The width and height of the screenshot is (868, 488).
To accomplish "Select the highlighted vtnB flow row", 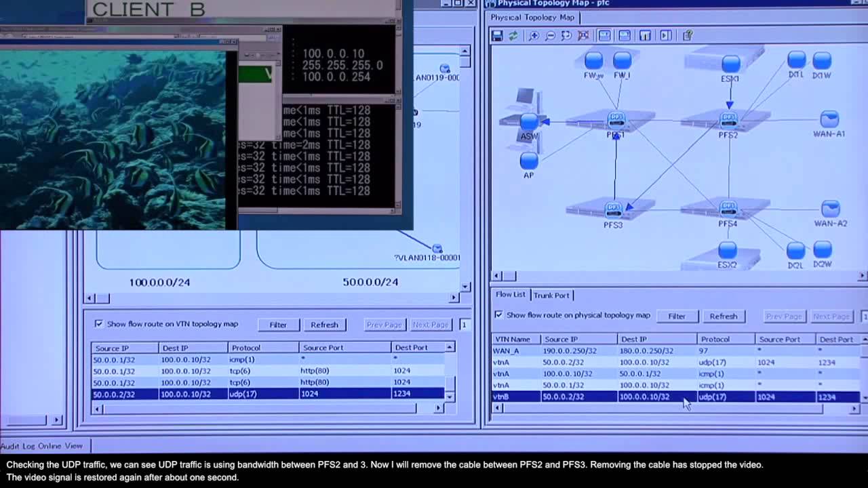I will [x=676, y=396].
